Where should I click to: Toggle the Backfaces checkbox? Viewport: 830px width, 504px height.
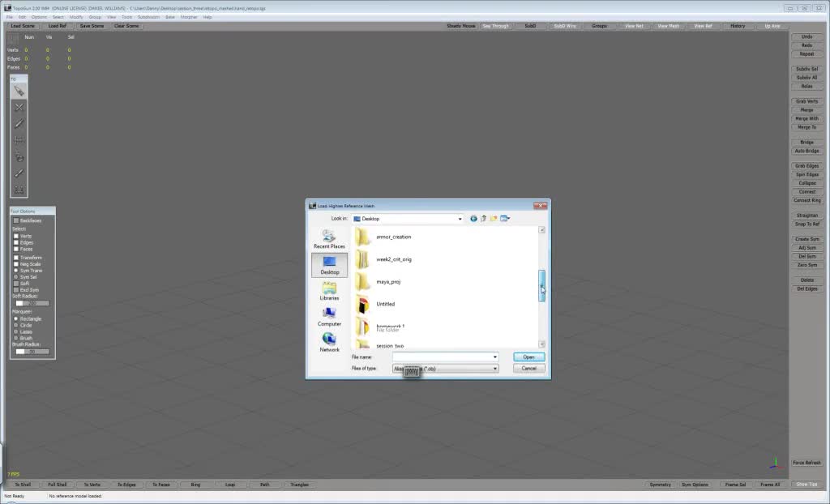pos(16,220)
